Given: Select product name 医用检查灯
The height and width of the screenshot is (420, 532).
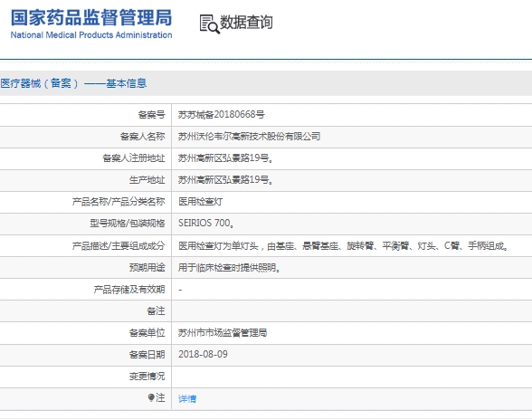Looking at the screenshot, I should [201, 202].
